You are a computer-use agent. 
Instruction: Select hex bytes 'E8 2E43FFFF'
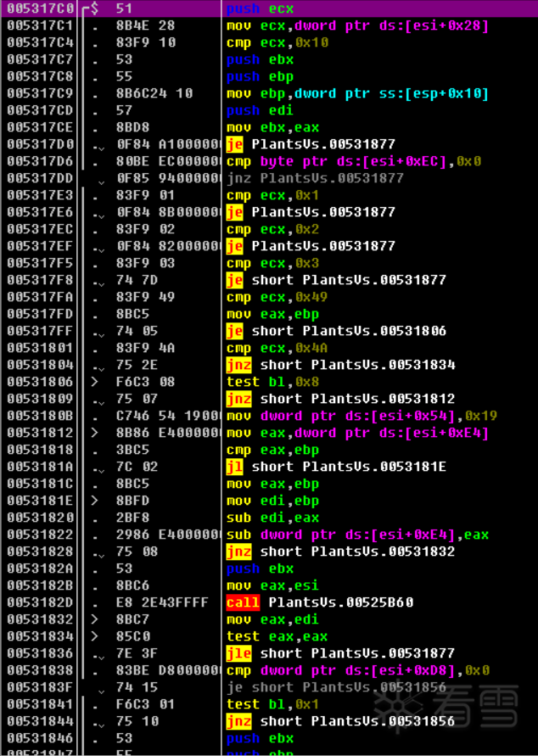tap(162, 602)
